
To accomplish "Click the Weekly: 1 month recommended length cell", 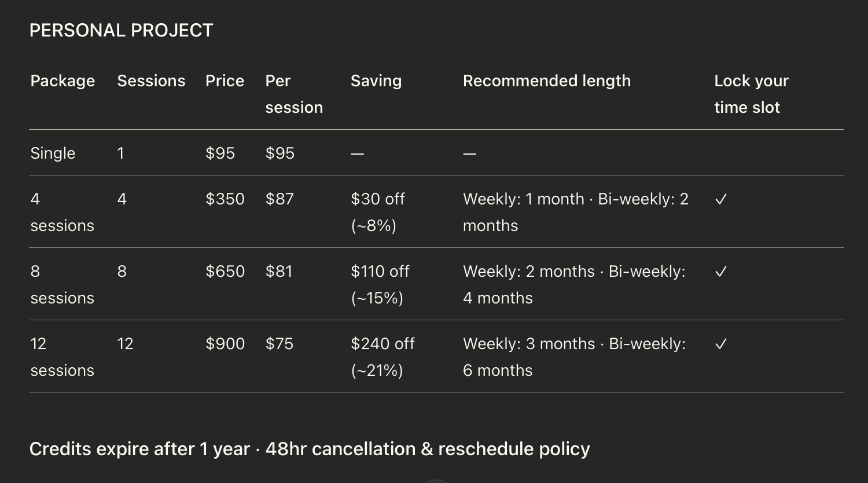I will [575, 212].
